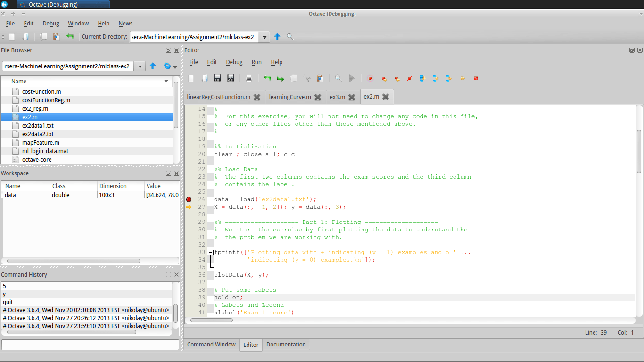Remove the breakpoint marker on line 26
This screenshot has height=362, width=644.
(x=189, y=199)
